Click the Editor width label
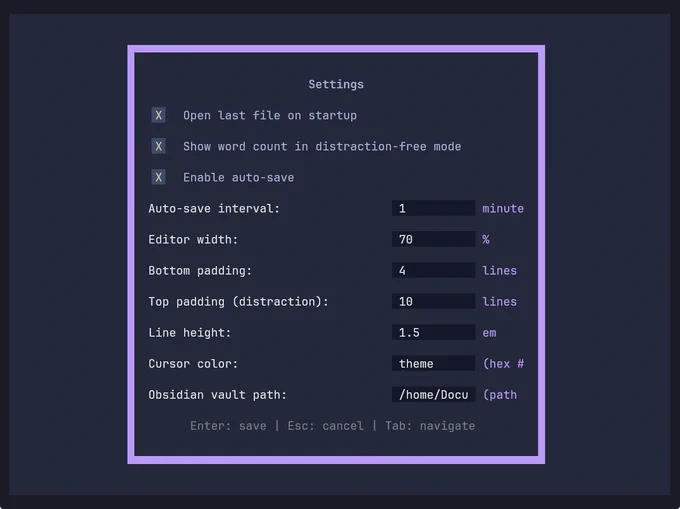Image resolution: width=680 pixels, height=509 pixels. pos(193,240)
